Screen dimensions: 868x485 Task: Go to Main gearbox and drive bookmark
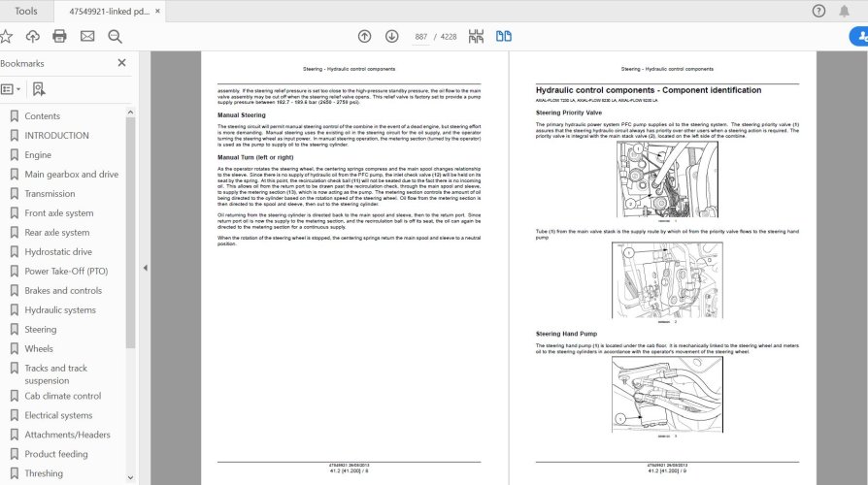72,175
